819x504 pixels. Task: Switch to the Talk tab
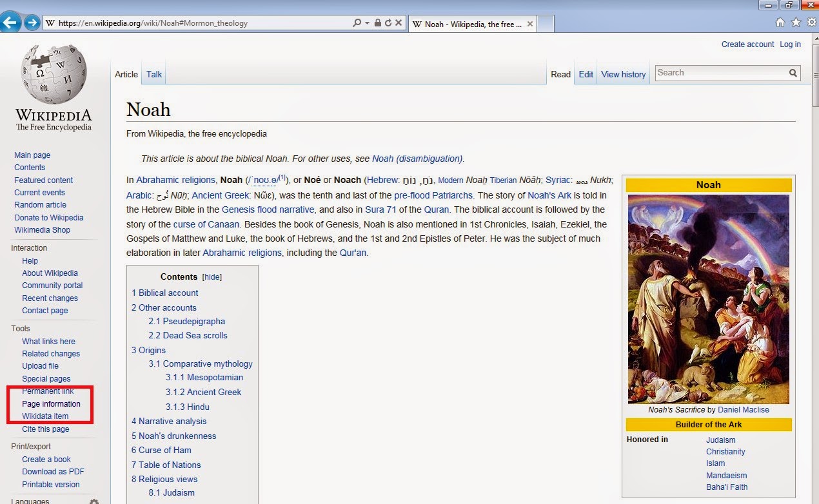153,74
